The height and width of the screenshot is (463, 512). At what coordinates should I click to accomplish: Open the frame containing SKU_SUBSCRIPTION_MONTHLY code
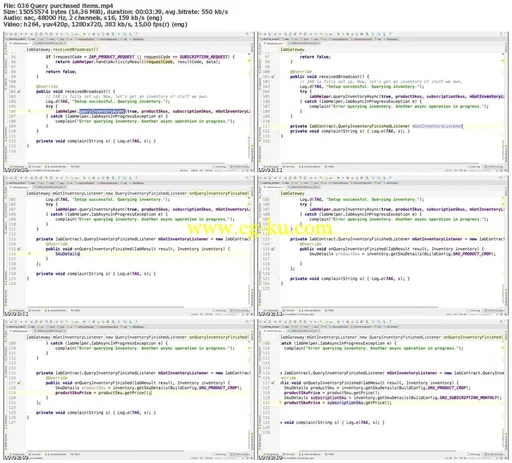coord(383,390)
